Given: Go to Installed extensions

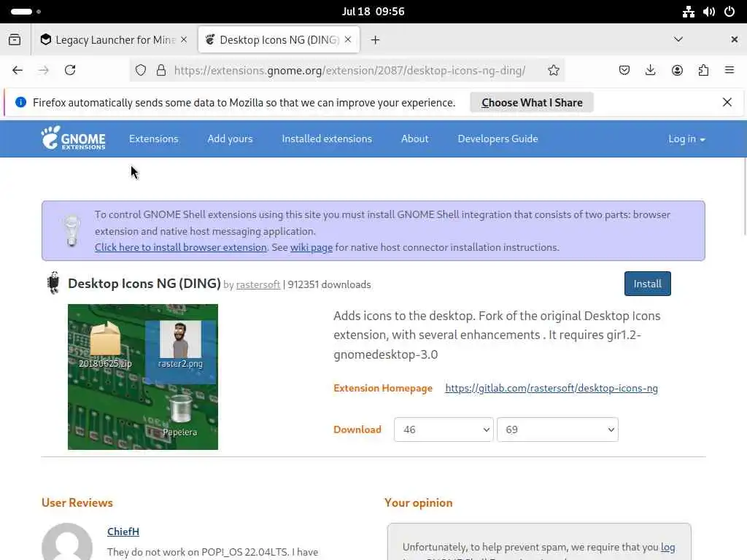Looking at the screenshot, I should [327, 139].
